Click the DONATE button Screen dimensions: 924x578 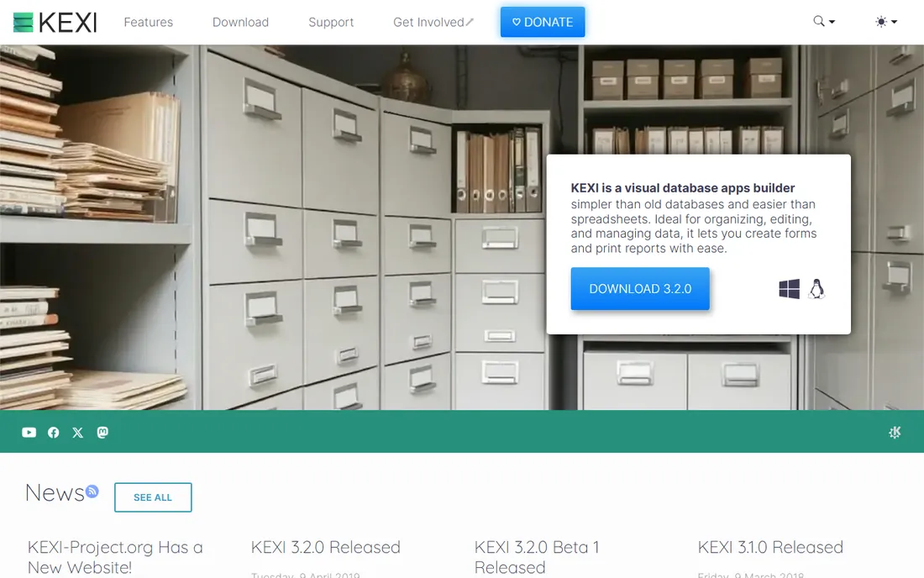[x=543, y=22]
